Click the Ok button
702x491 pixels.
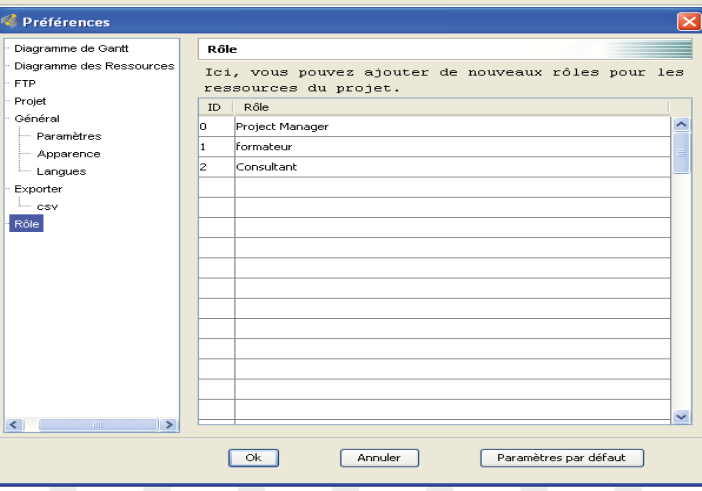[253, 457]
